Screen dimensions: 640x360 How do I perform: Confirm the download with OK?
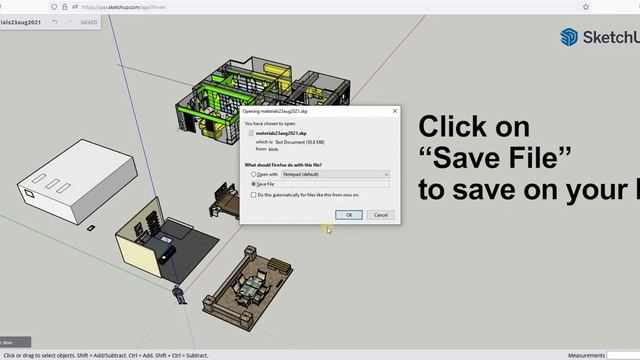pyautogui.click(x=349, y=215)
